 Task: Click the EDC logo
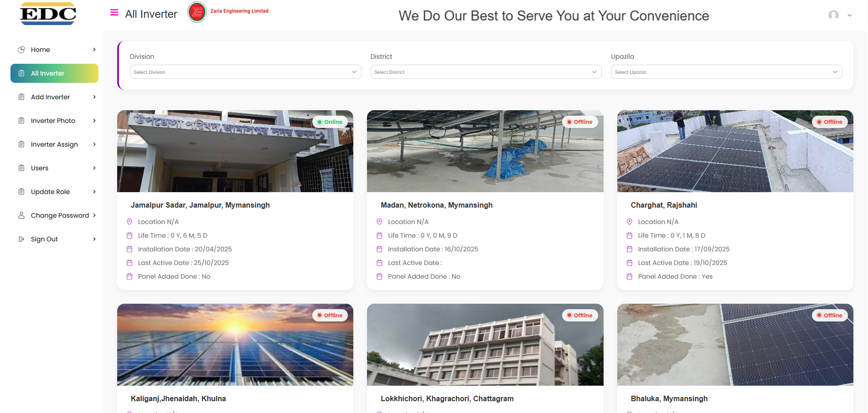point(48,14)
